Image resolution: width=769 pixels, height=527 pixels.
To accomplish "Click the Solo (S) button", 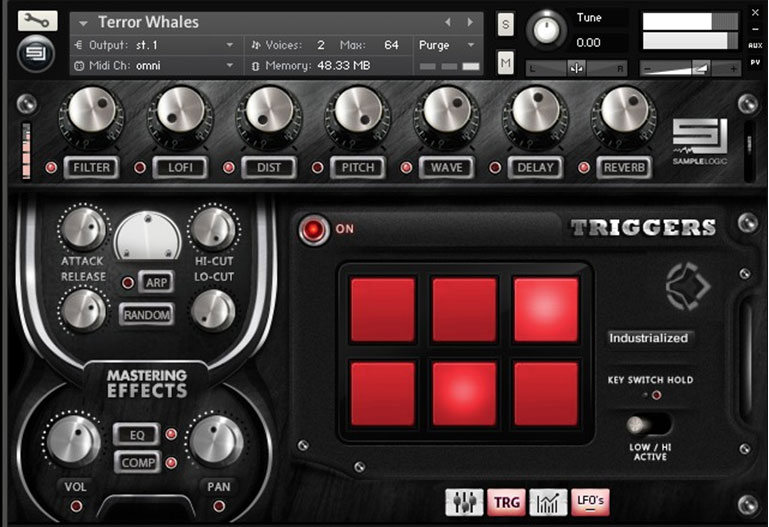I will pos(505,25).
